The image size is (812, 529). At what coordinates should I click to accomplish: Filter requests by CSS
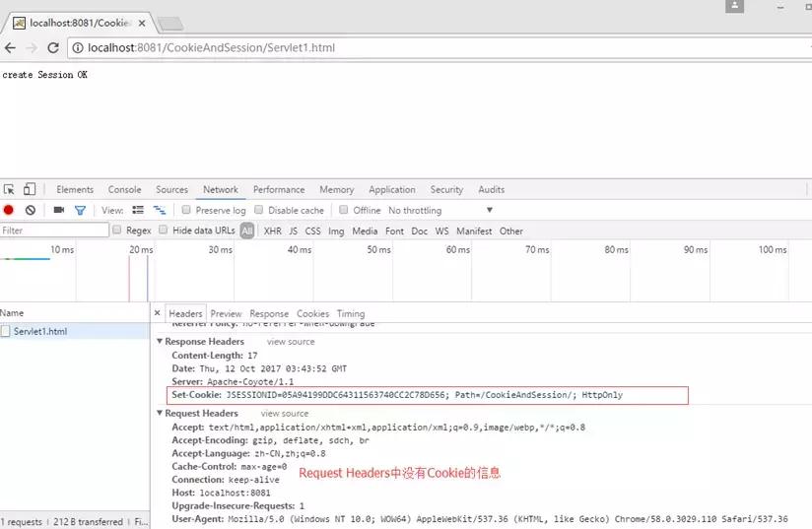pyautogui.click(x=312, y=231)
